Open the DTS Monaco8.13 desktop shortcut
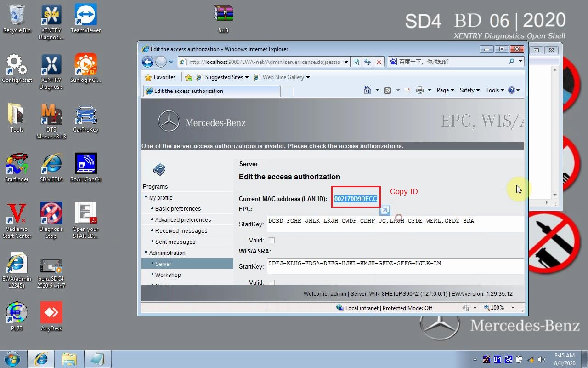The image size is (588, 368). point(51,121)
